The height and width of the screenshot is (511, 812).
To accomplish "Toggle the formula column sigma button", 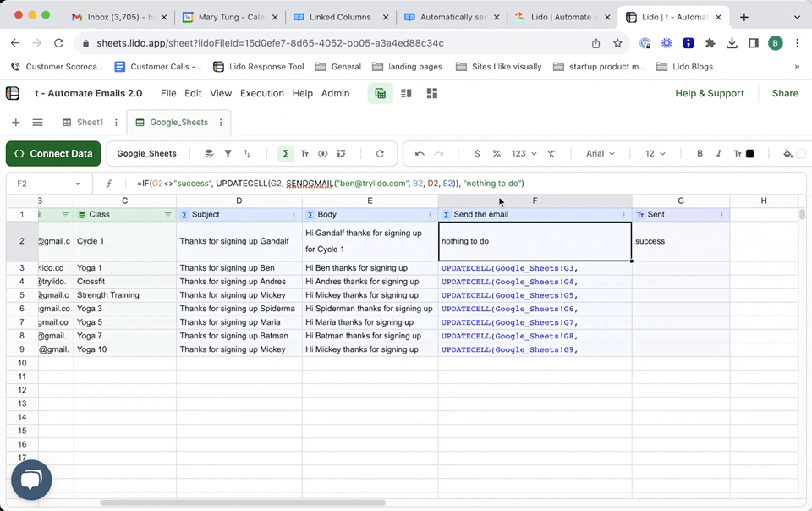I will (x=286, y=154).
